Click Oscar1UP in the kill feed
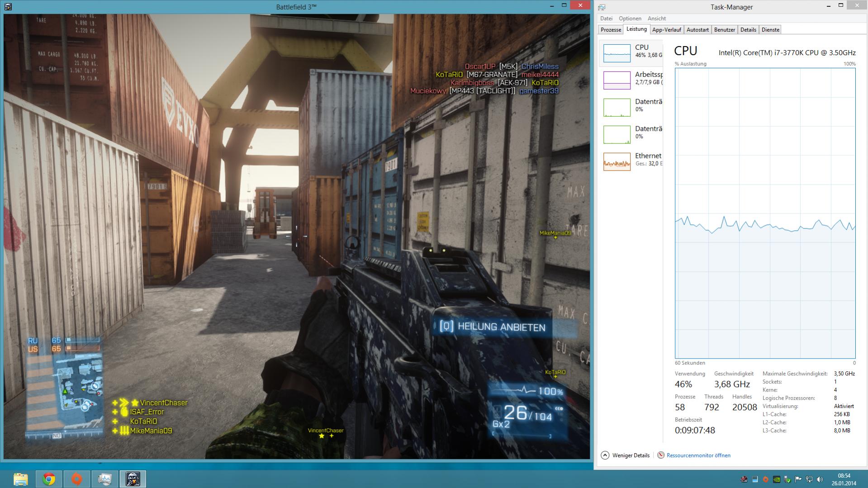This screenshot has height=488, width=868. pos(480,66)
